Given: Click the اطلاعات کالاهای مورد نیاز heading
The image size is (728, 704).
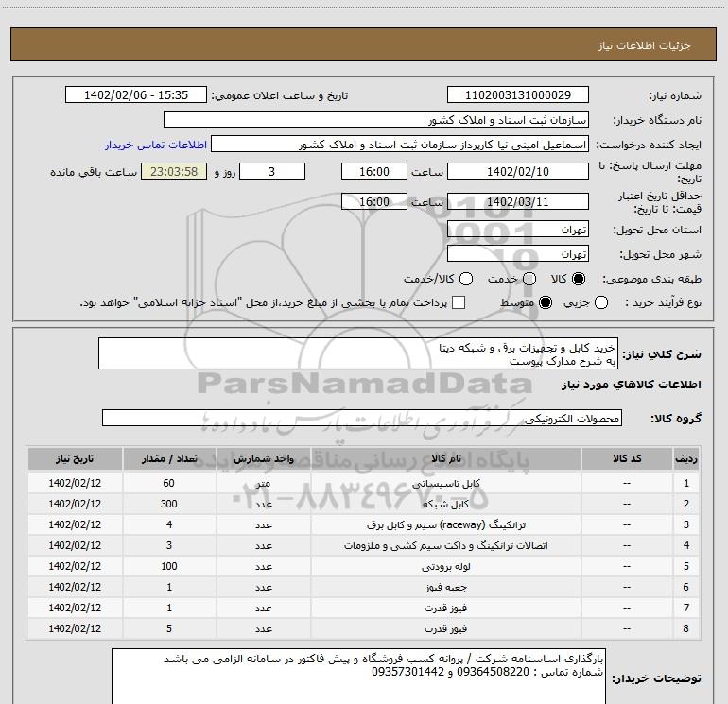Looking at the screenshot, I should 631,385.
